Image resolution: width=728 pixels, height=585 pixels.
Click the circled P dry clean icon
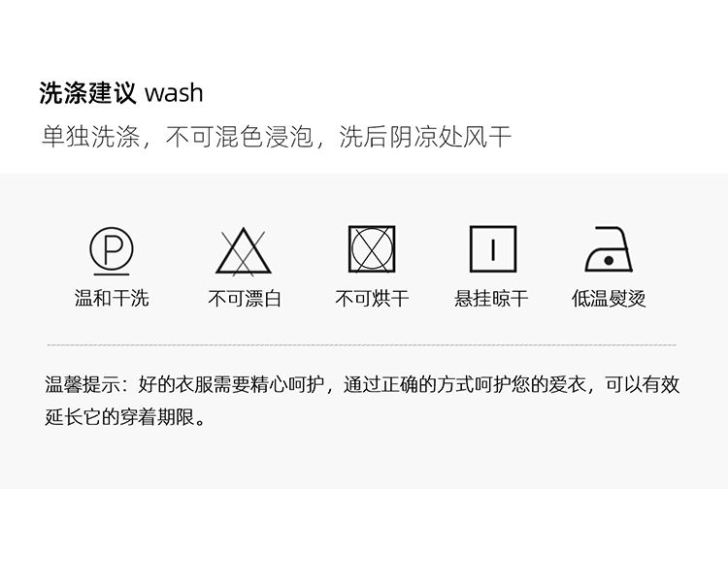[112, 250]
